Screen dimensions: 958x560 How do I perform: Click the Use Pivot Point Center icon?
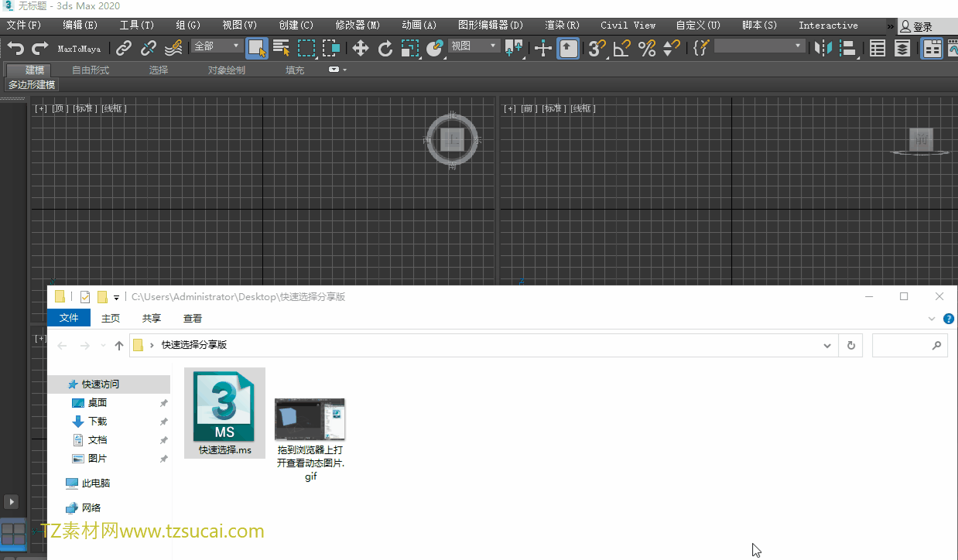[514, 48]
